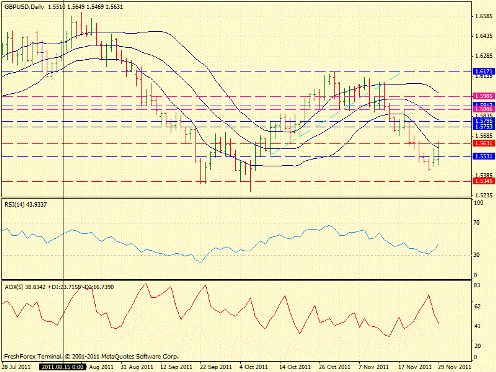Screen dimensions: 496x372
Task: Click the 12 Sep 2011 date label
Action: 176,367
